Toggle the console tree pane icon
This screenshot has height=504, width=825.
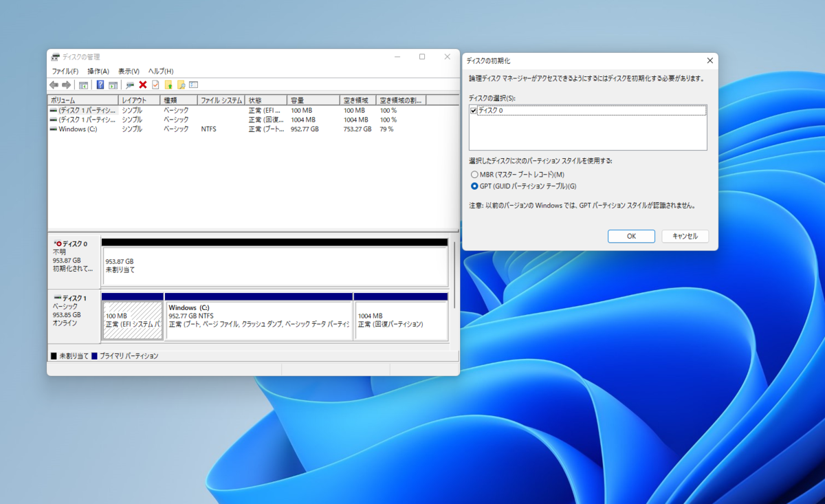coord(83,85)
